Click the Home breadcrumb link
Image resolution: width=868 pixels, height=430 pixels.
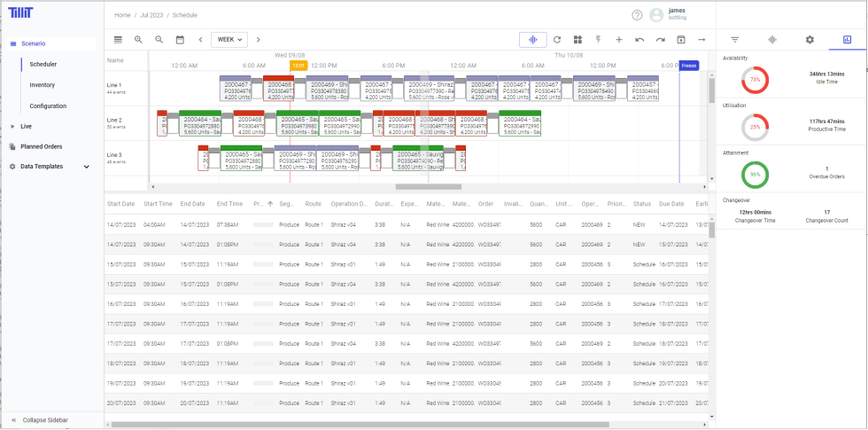[x=122, y=15]
